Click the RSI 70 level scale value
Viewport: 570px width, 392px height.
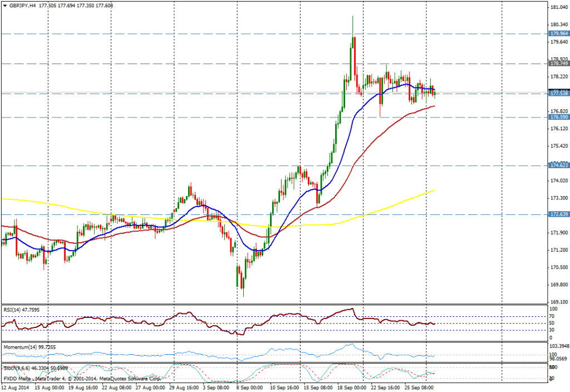click(x=553, y=316)
